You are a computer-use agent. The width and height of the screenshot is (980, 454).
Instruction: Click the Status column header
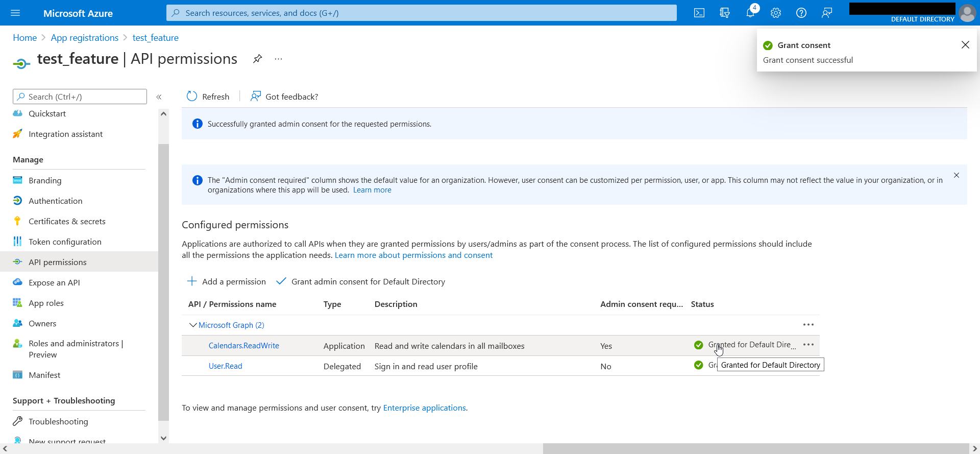(x=702, y=304)
